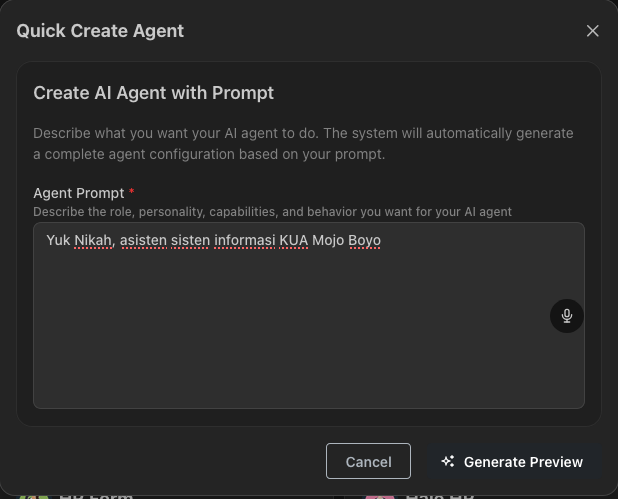Click the "Quick Create Agent" dialog title
The image size is (618, 499).
[x=100, y=31]
